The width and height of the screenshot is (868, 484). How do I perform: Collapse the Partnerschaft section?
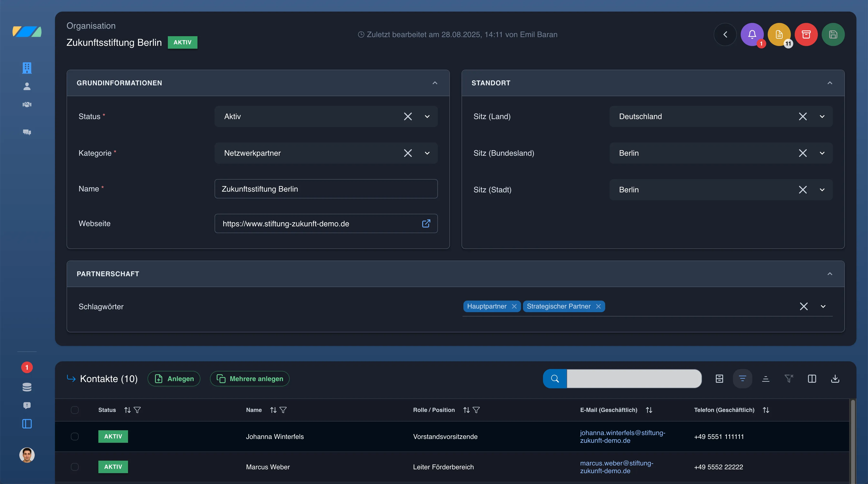[830, 274]
